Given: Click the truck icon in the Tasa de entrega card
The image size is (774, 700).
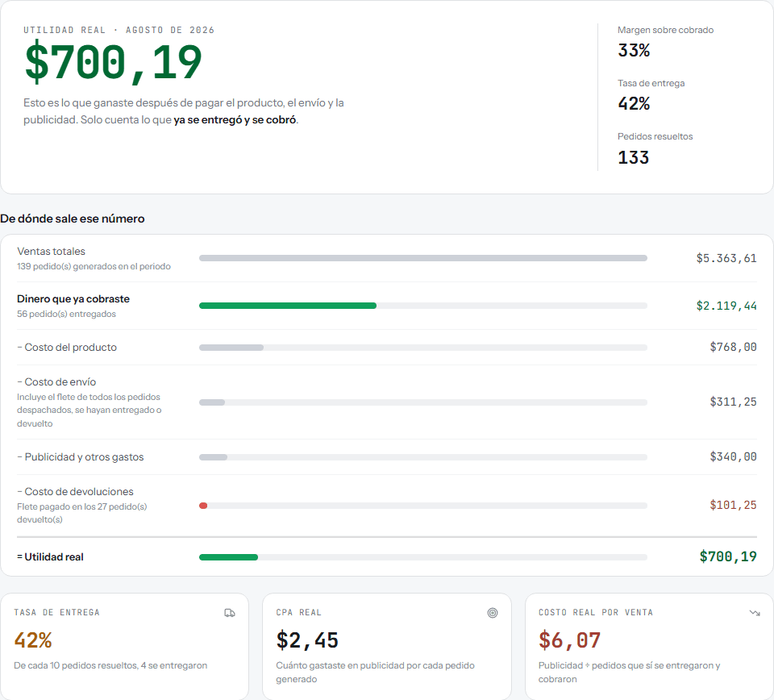Looking at the screenshot, I should [230, 613].
